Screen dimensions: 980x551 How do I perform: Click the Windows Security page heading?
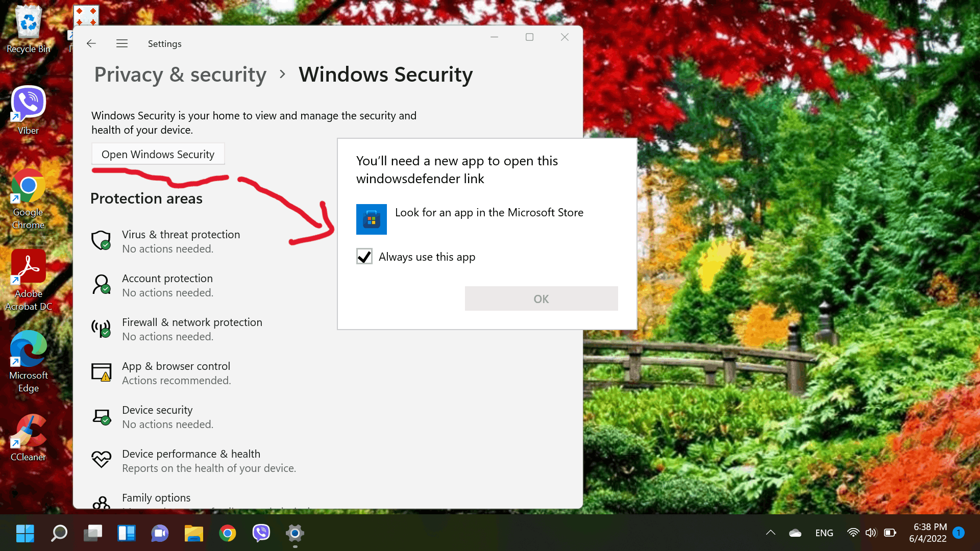386,74
